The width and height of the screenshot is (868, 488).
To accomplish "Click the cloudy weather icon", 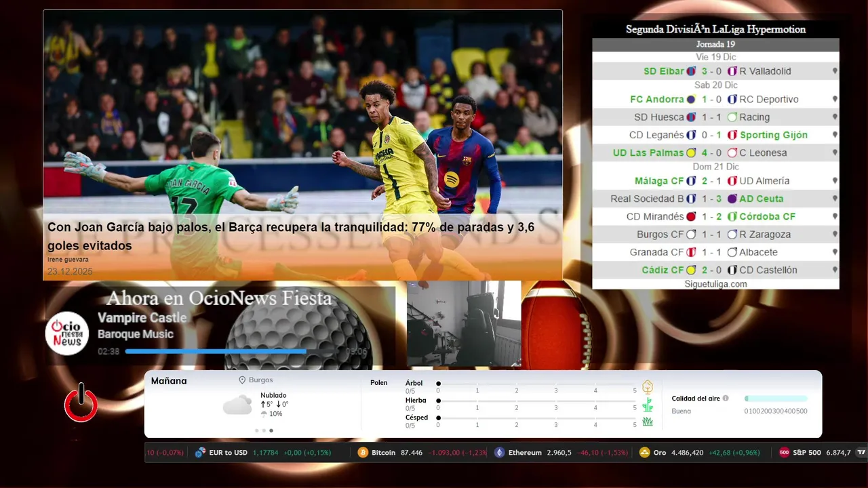I will pos(237,405).
